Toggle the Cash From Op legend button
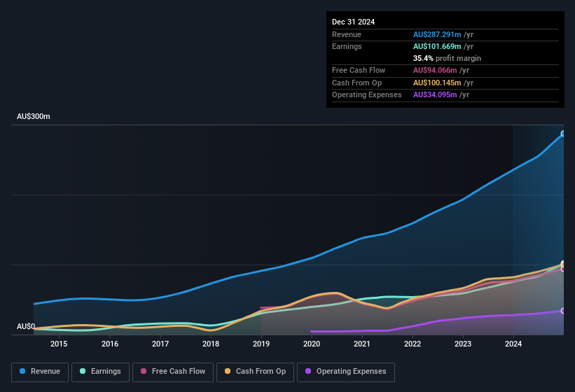 pyautogui.click(x=255, y=372)
